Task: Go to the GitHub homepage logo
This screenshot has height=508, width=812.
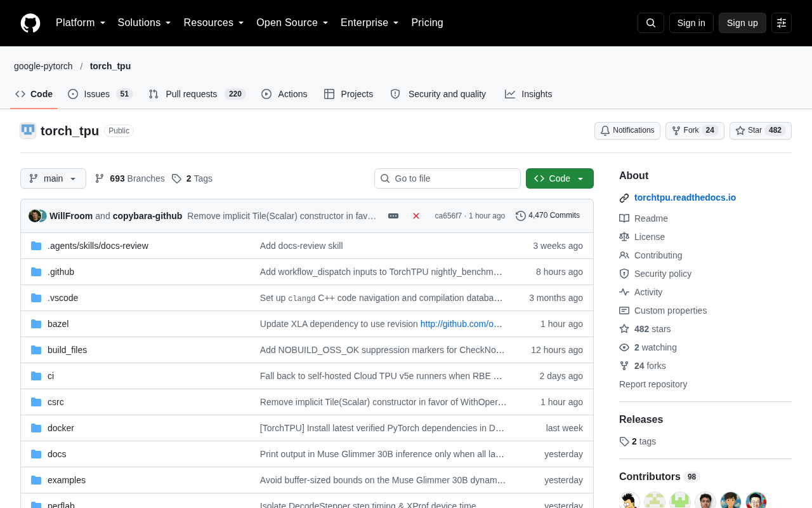Action: point(30,23)
